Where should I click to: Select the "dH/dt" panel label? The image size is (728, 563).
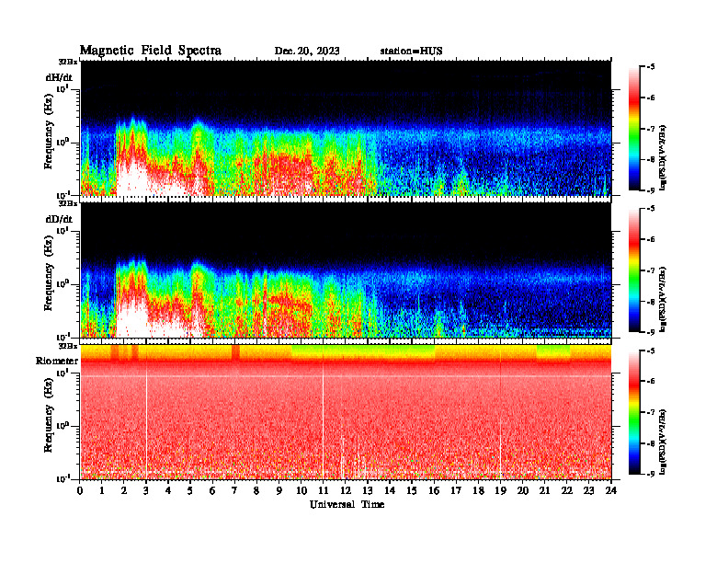click(59, 77)
